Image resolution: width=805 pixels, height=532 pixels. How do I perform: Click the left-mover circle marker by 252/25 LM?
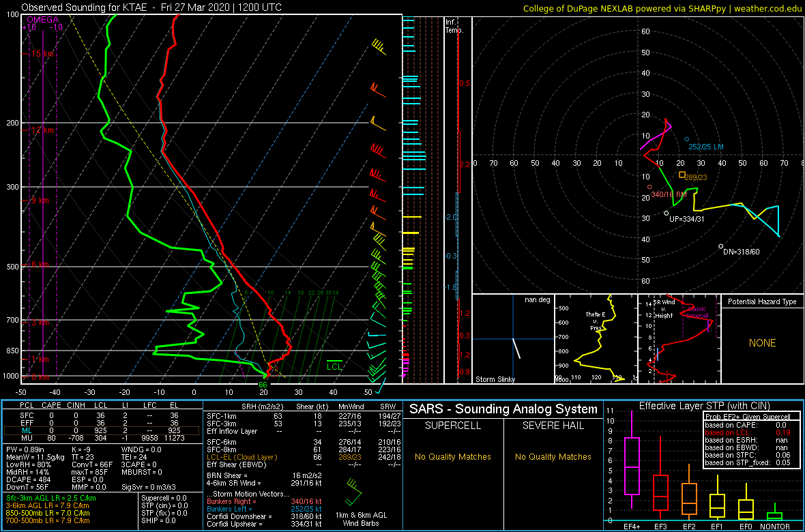(686, 139)
